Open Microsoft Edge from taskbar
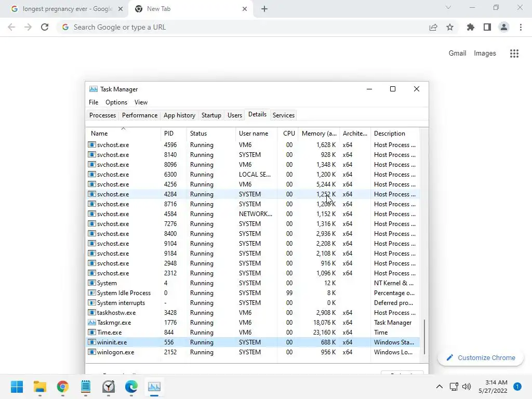The image size is (532, 399). point(131,387)
